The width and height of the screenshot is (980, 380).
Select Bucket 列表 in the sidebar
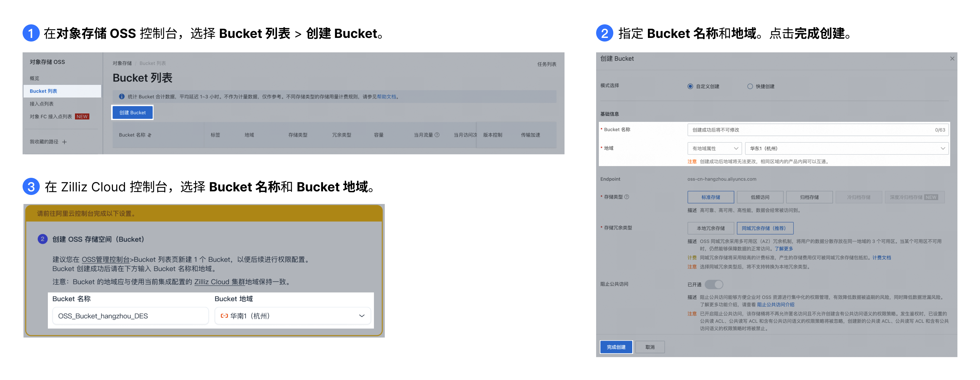point(44,91)
